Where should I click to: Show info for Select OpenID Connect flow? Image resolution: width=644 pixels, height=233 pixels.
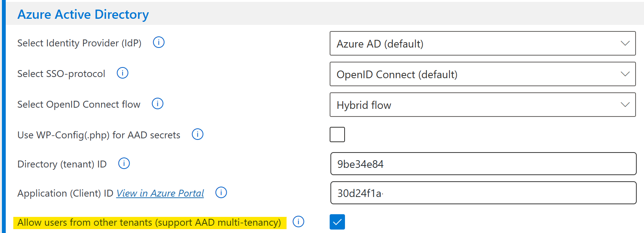[x=157, y=103]
